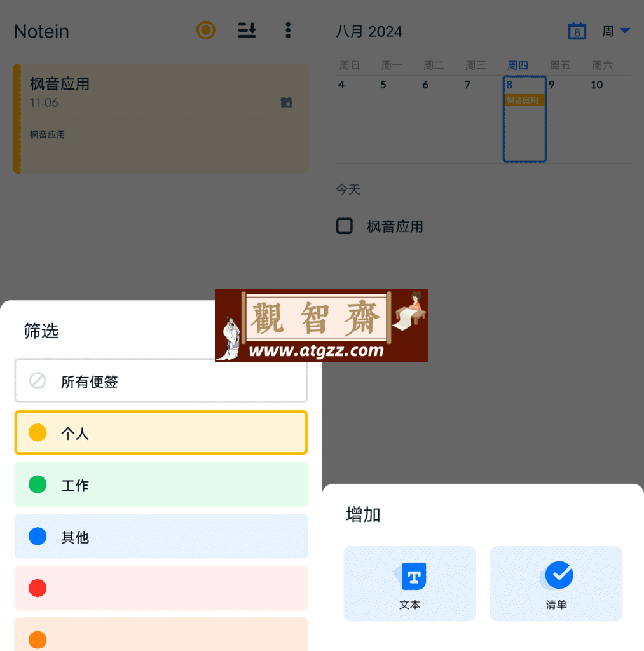Choose the red color filter row
This screenshot has height=651, width=644.
[161, 588]
